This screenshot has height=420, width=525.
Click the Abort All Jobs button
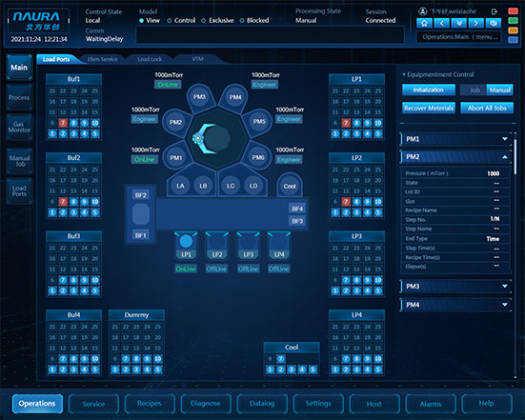point(487,109)
